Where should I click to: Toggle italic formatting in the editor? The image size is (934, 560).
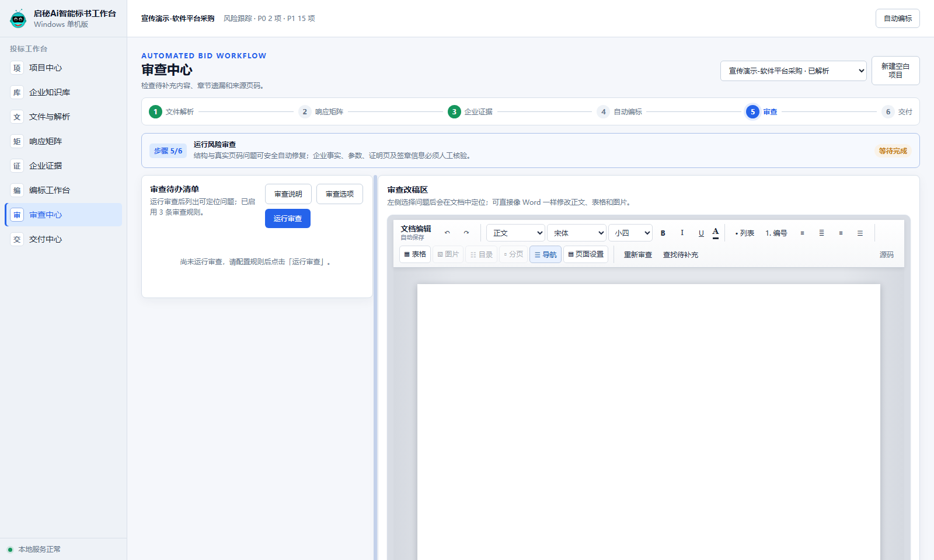(682, 233)
